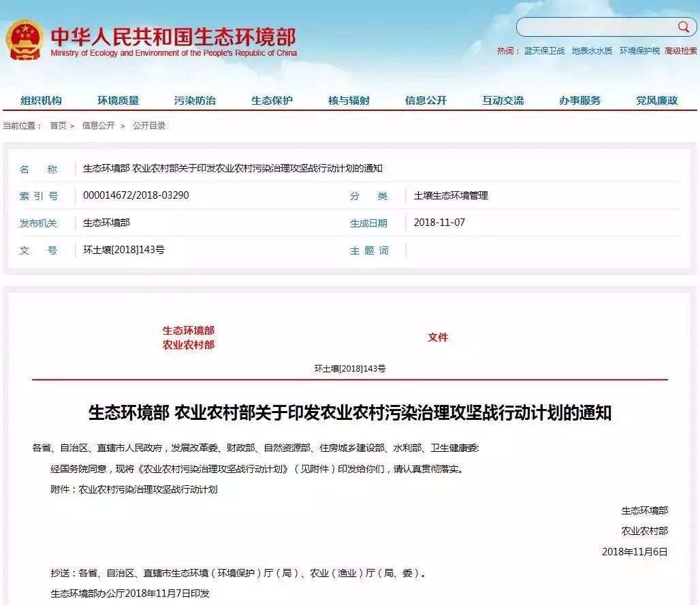Select the 互动交流 menu item
This screenshot has height=605, width=700.
pyautogui.click(x=502, y=99)
